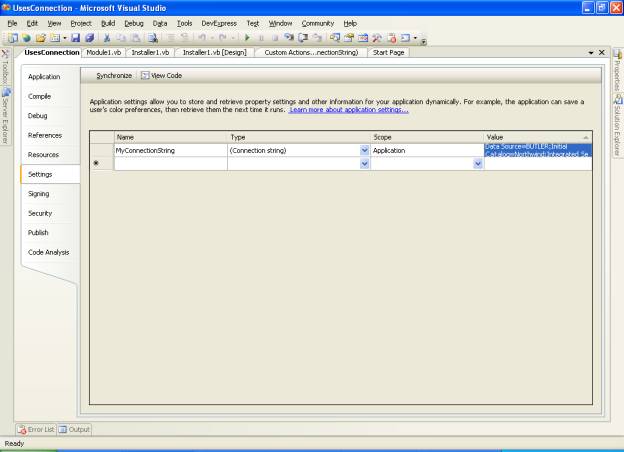This screenshot has height=452, width=624.
Task: Open the File menu
Action: pos(12,23)
